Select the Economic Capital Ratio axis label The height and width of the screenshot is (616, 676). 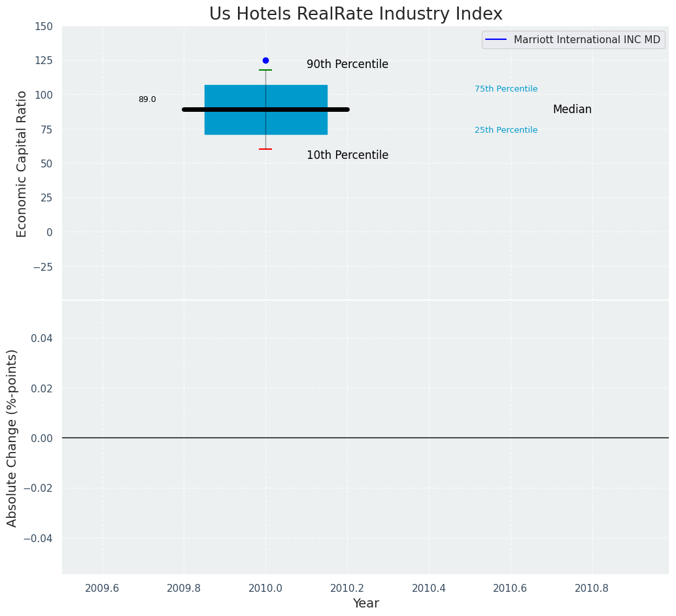click(x=22, y=163)
